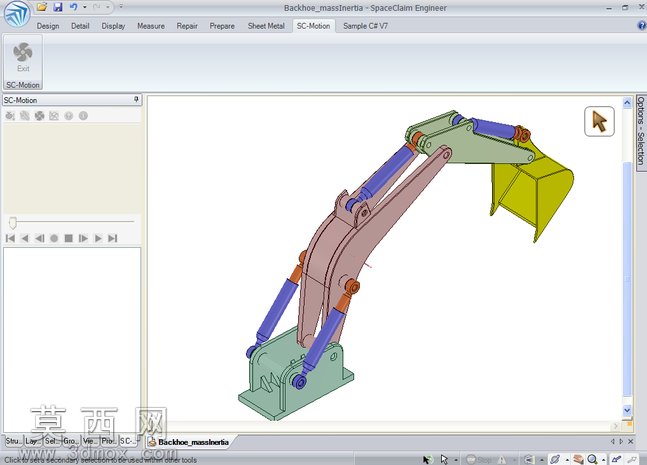This screenshot has width=647, height=465.
Task: Open the select mode dropdown arrow
Action: pos(456,460)
